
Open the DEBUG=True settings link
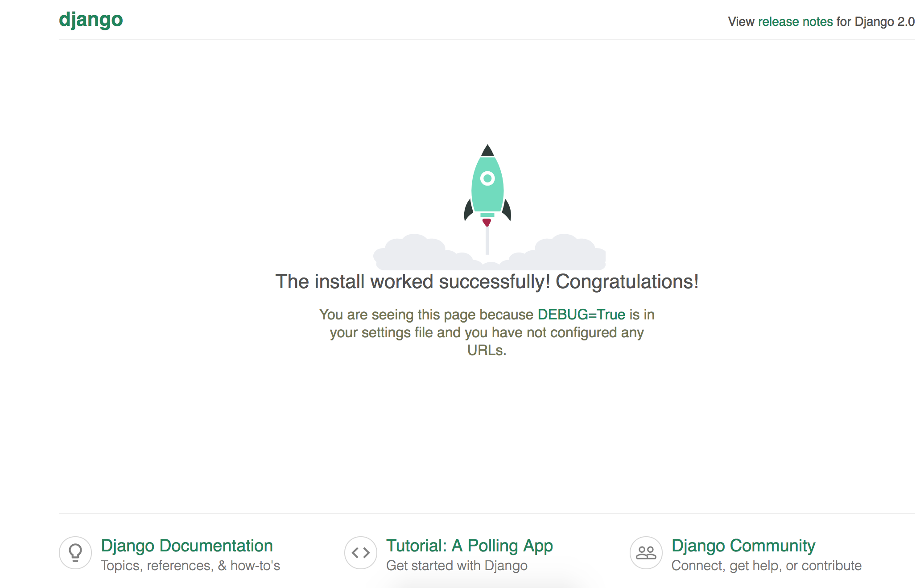click(x=581, y=315)
